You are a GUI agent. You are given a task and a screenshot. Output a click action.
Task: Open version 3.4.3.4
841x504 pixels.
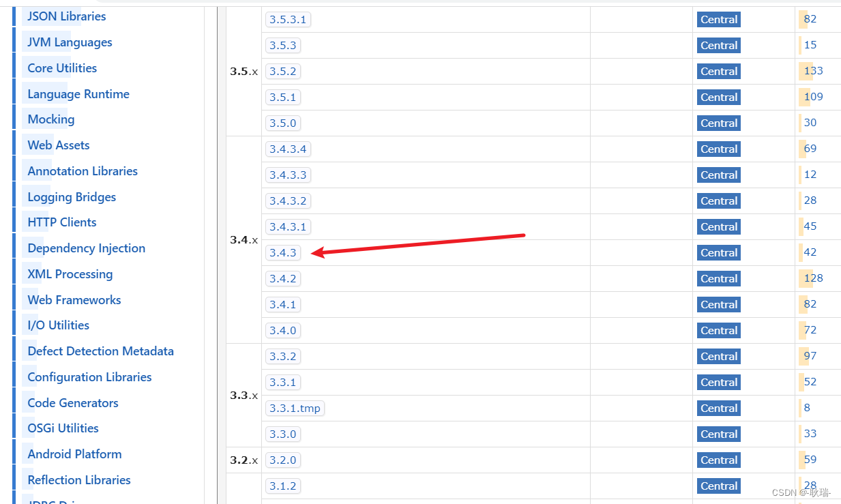click(x=288, y=149)
